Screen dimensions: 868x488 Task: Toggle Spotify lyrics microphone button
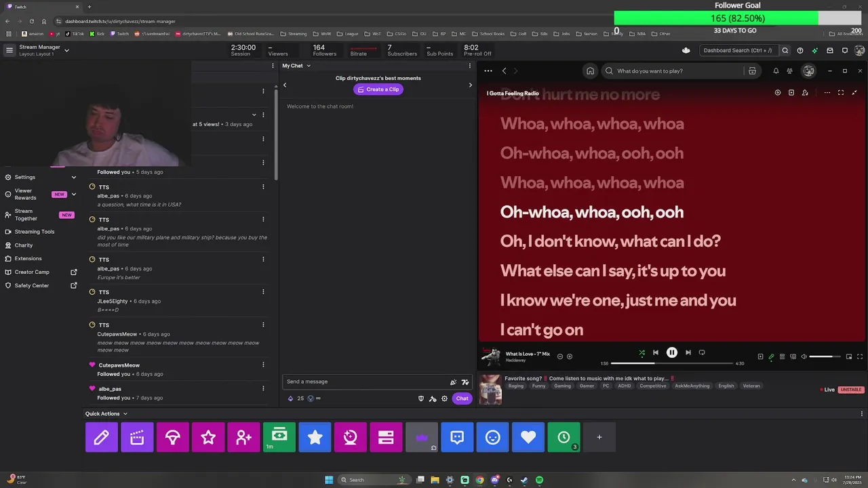point(771,357)
